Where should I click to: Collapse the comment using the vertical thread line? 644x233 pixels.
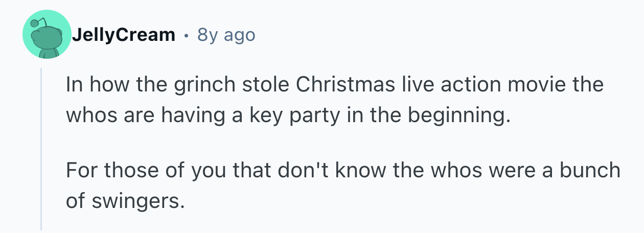pyautogui.click(x=41, y=148)
